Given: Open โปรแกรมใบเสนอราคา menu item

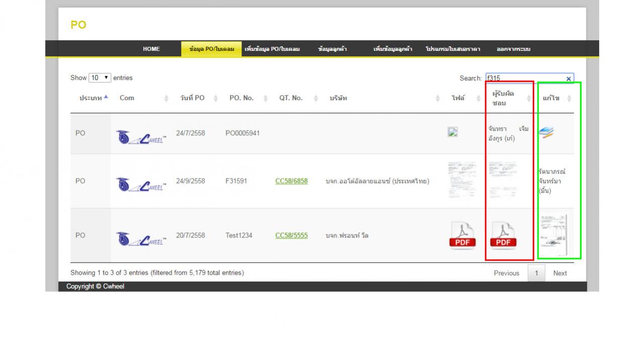Looking at the screenshot, I should 453,49.
